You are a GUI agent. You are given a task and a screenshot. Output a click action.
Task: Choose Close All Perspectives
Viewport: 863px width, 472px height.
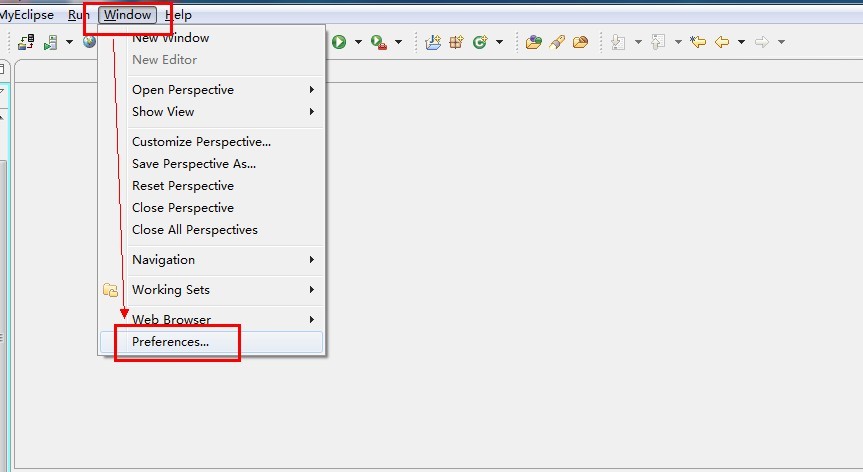pyautogui.click(x=212, y=229)
